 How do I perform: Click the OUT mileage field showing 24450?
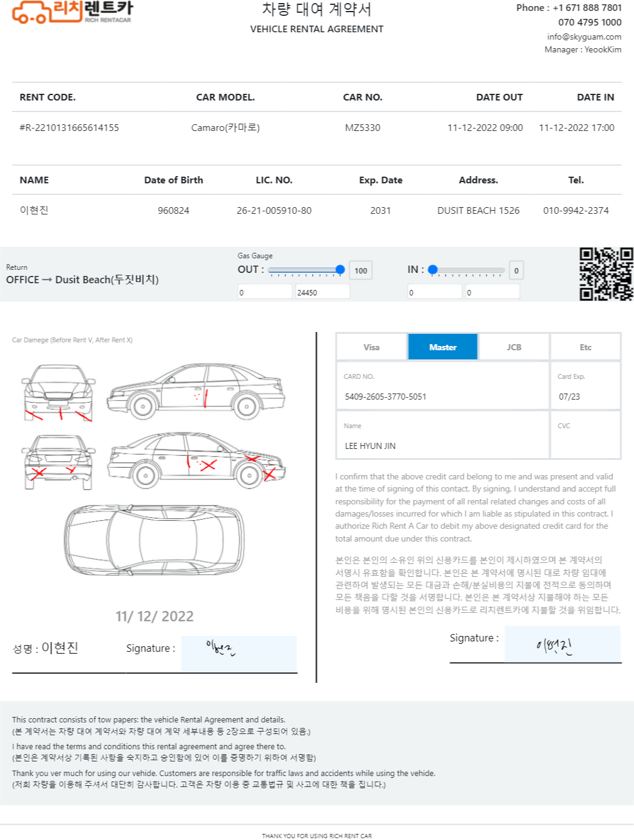[x=322, y=292]
